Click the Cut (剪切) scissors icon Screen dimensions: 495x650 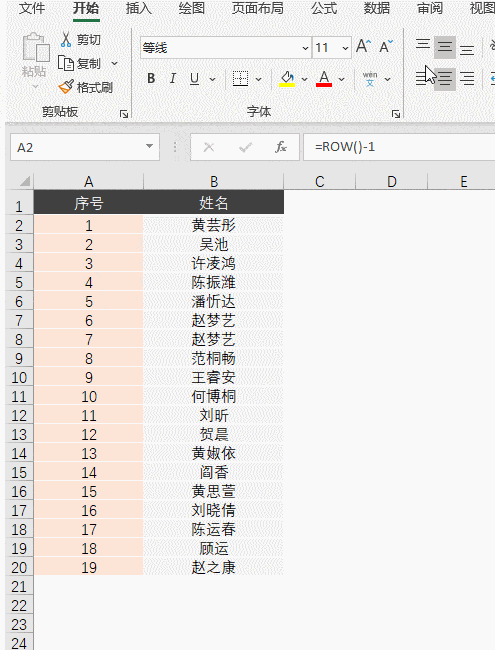click(66, 39)
